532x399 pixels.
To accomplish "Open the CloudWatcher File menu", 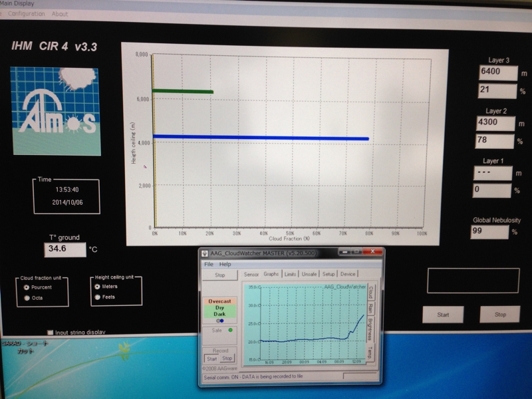I will click(x=209, y=264).
